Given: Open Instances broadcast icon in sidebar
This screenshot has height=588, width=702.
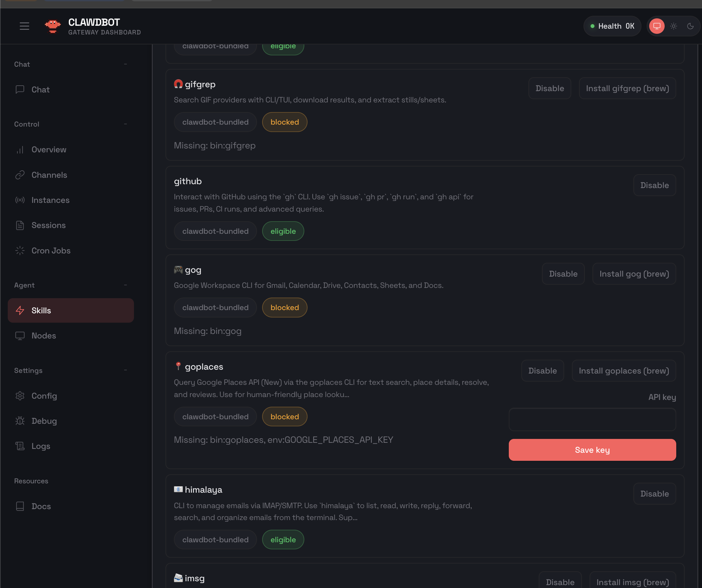Looking at the screenshot, I should click(20, 200).
